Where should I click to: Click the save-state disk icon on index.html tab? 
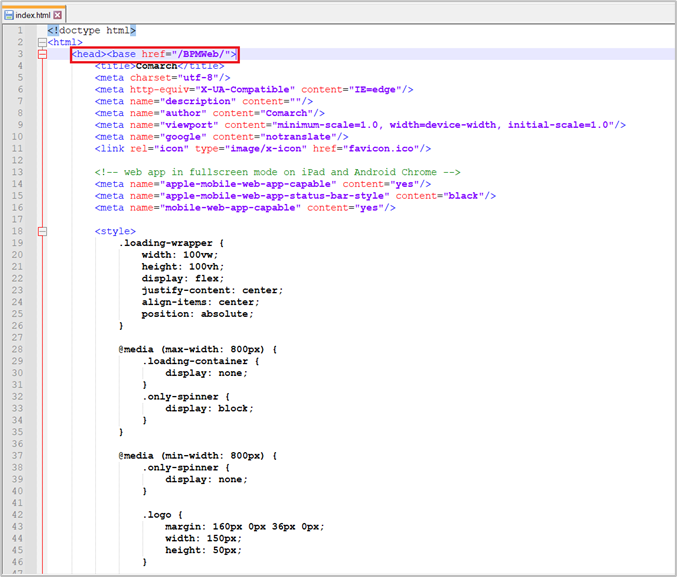[x=9, y=15]
